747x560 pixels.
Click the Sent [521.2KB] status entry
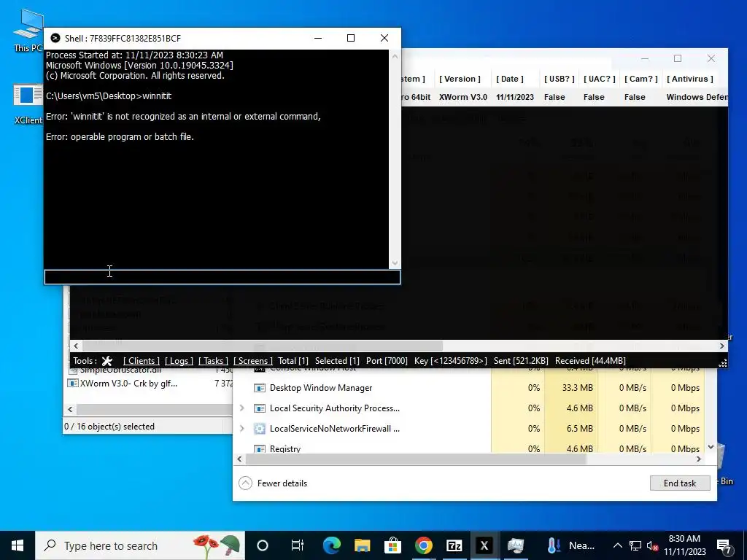coord(521,361)
